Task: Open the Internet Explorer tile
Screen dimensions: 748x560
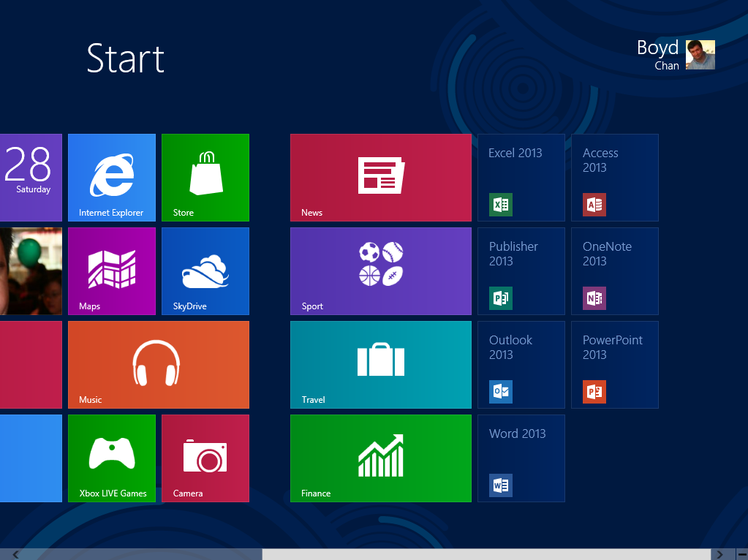Action: tap(112, 178)
